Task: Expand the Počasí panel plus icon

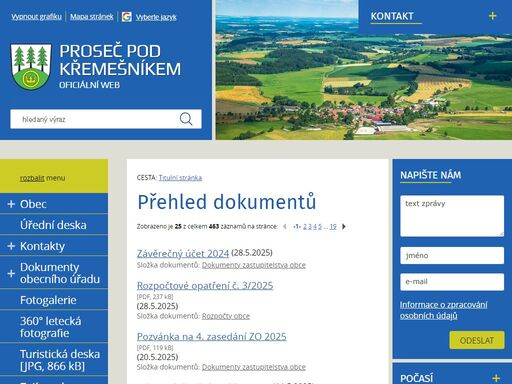Action: [496, 378]
